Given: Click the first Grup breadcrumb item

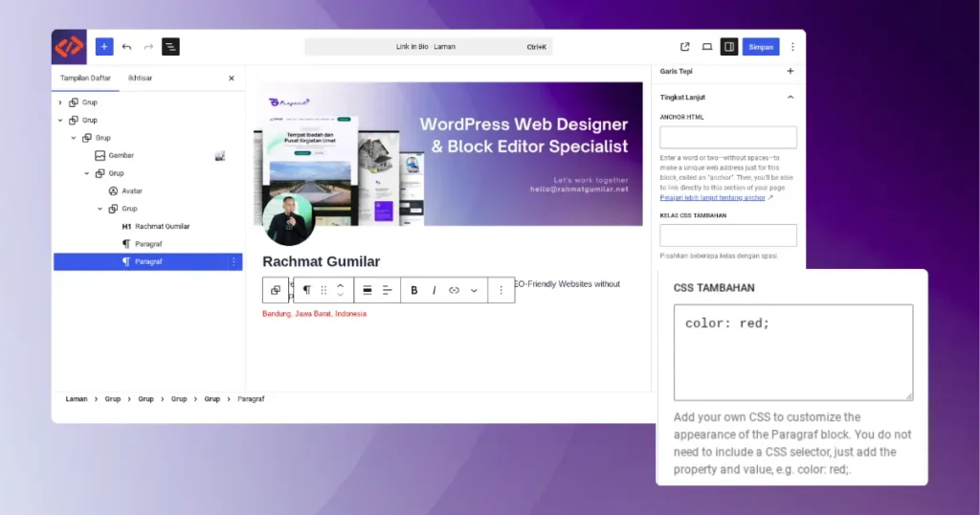Looking at the screenshot, I should (x=113, y=399).
